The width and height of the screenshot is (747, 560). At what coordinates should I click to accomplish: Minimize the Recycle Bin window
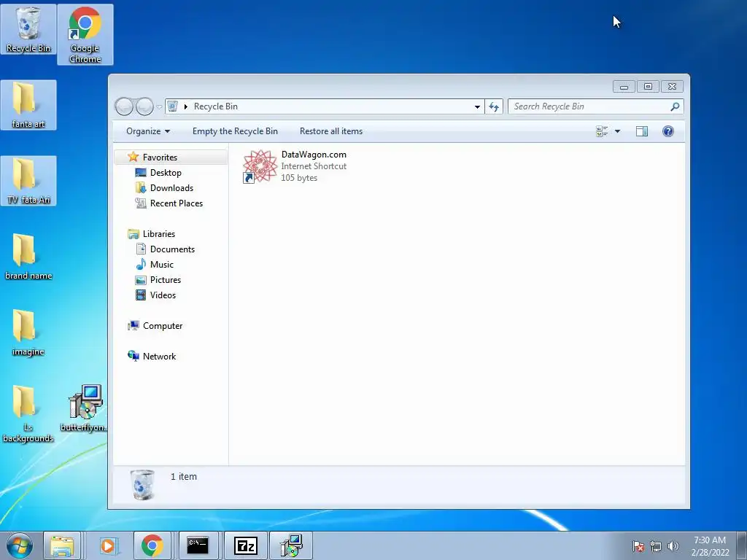click(624, 87)
